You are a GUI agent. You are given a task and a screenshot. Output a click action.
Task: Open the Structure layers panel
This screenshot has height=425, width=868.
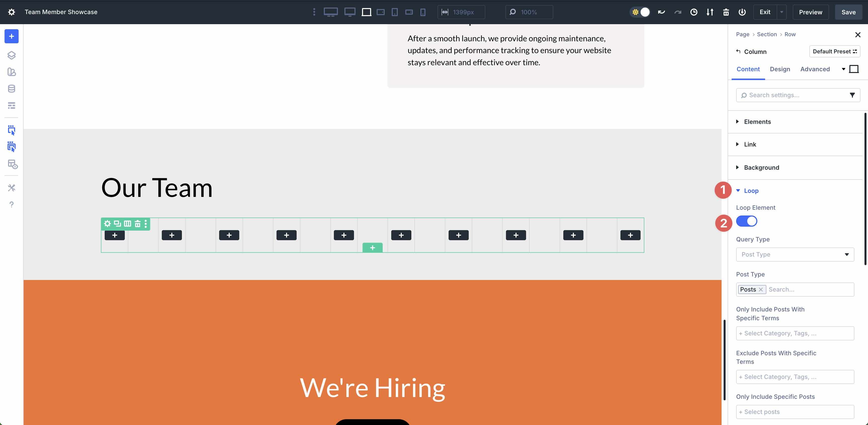(x=11, y=55)
